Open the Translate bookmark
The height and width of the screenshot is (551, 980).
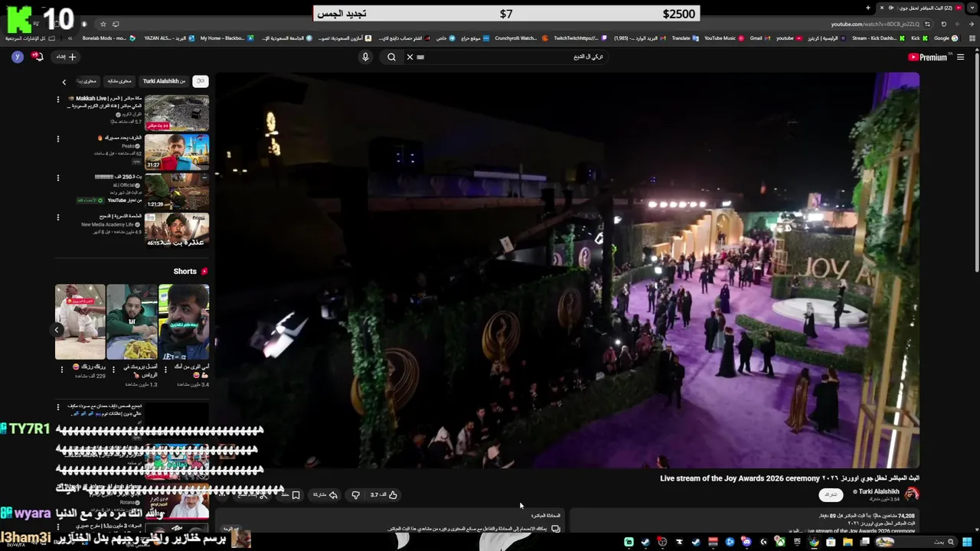686,38
